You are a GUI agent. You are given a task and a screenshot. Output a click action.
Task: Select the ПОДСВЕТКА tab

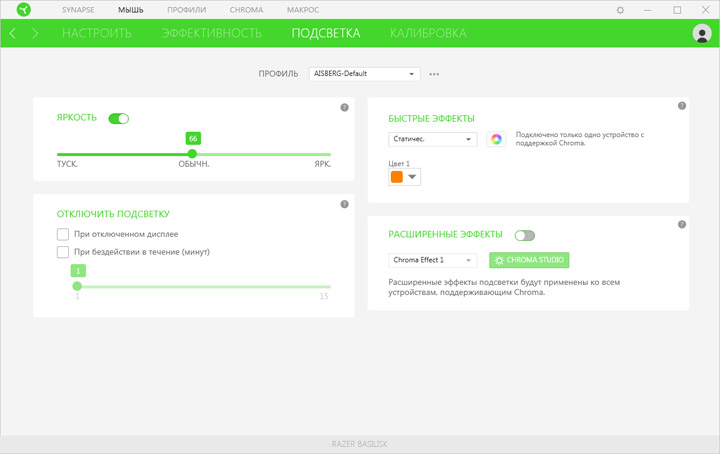(x=326, y=33)
